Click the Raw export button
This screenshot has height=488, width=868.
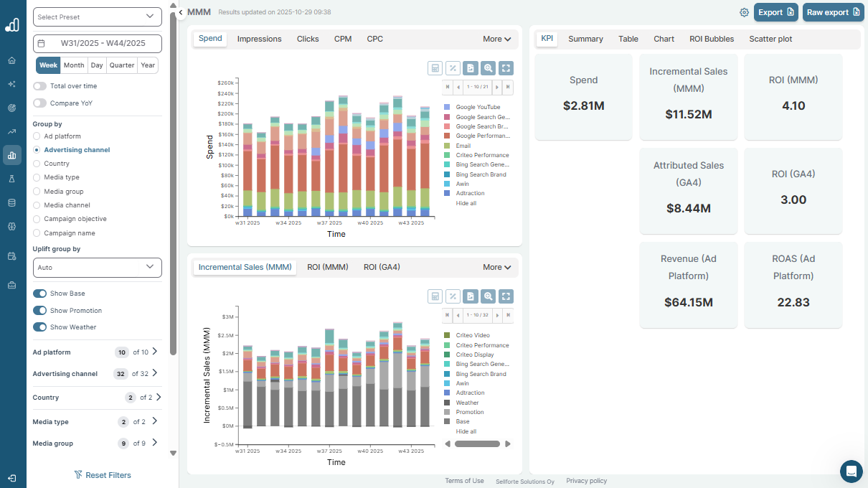click(833, 12)
